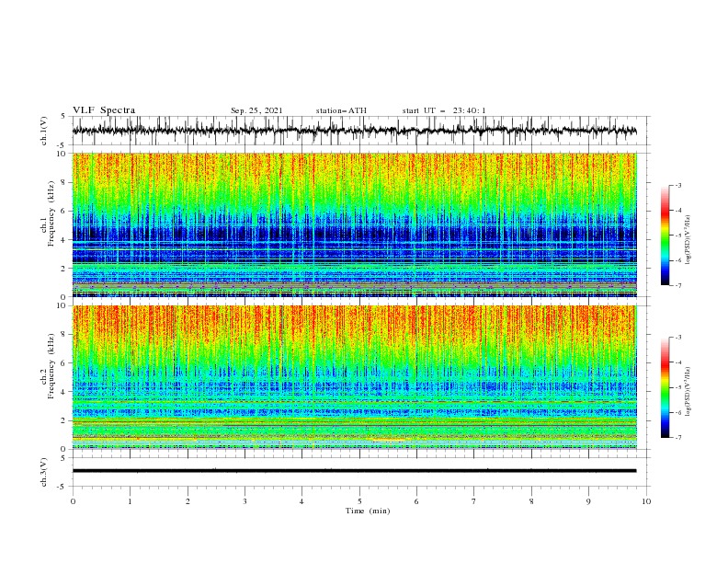Click the time axis tick label "1"
The width and height of the screenshot is (728, 563).
tap(130, 501)
